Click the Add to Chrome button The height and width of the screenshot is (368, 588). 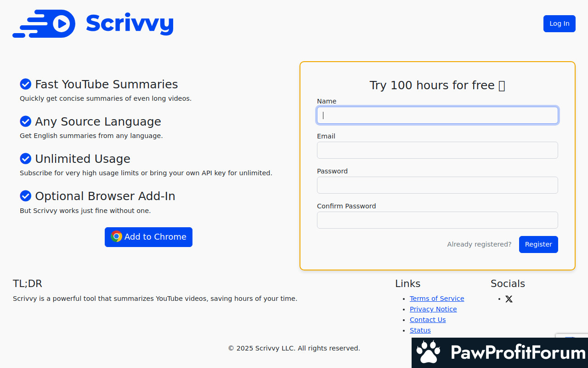pyautogui.click(x=148, y=237)
